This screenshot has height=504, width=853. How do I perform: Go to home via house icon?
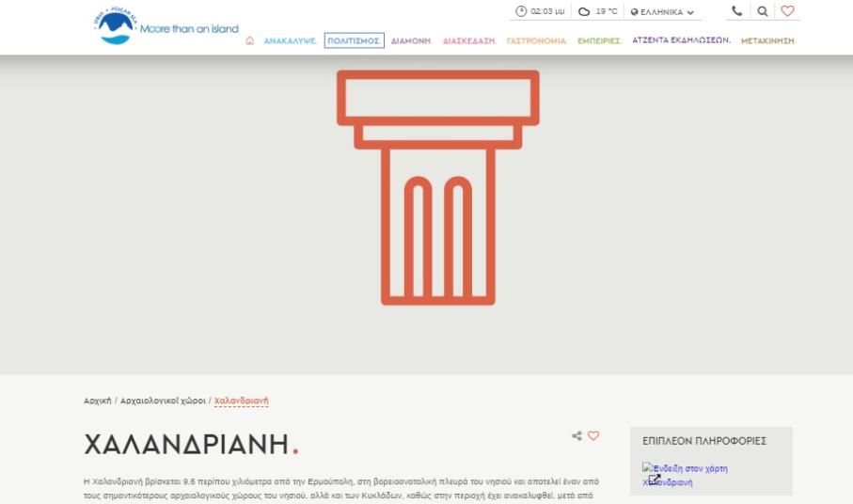tap(249, 40)
